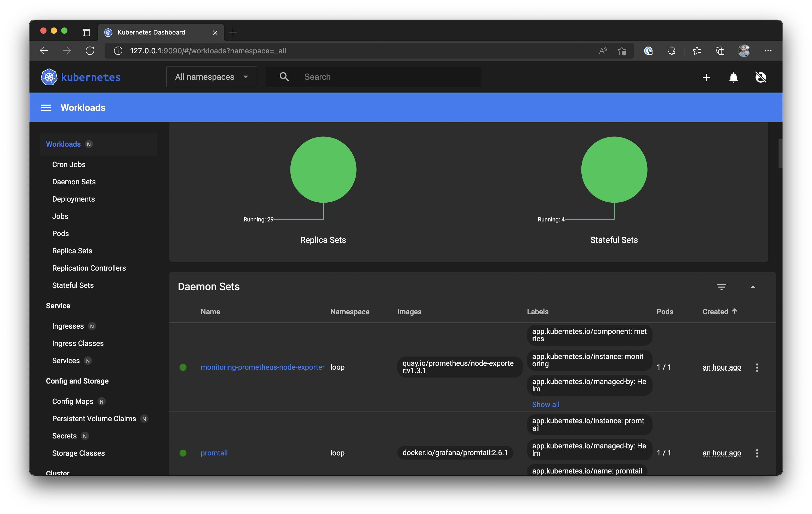This screenshot has width=812, height=514.
Task: Open Persistent Volume Claims in sidebar
Action: (x=94, y=418)
